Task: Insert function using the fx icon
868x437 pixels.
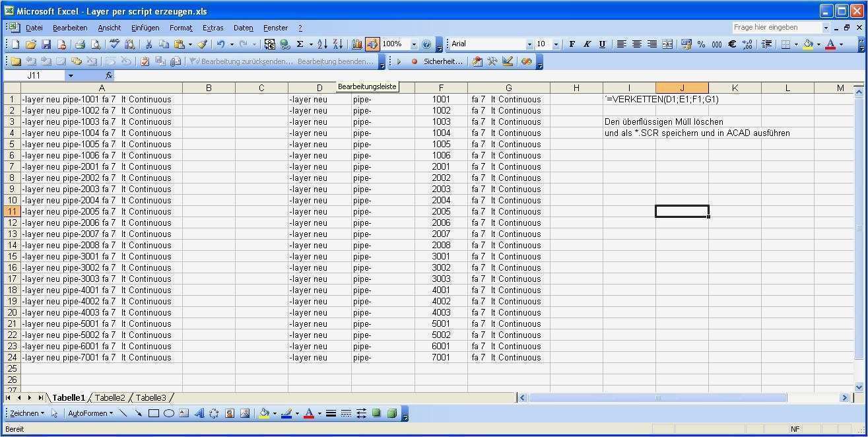Action: click(x=109, y=76)
